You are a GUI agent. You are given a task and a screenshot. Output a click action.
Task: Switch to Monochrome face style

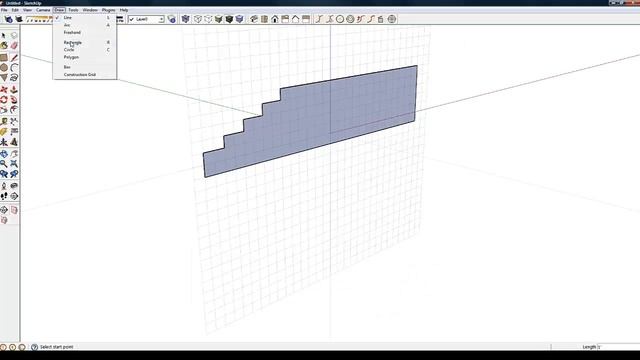click(240, 19)
